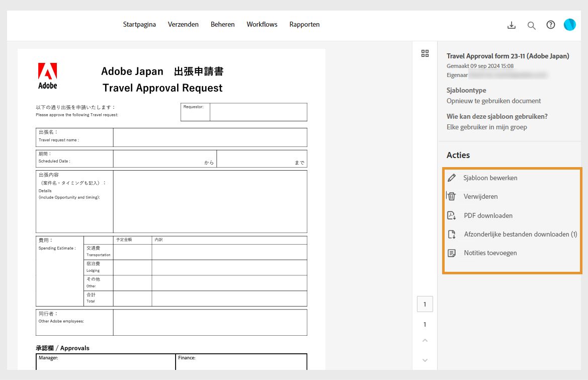
Task: Choose the Verwijderen action link
Action: pyautogui.click(x=480, y=196)
